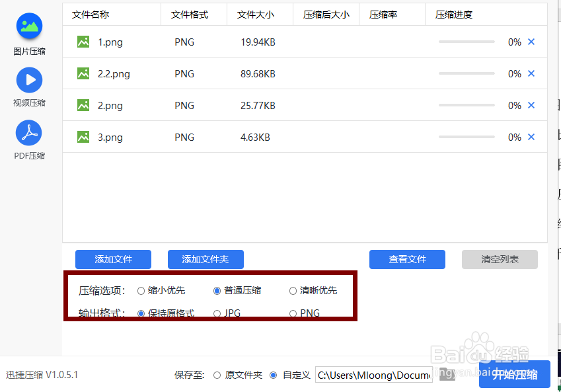
Task: Click the 4.63KB file size cell
Action: [255, 137]
